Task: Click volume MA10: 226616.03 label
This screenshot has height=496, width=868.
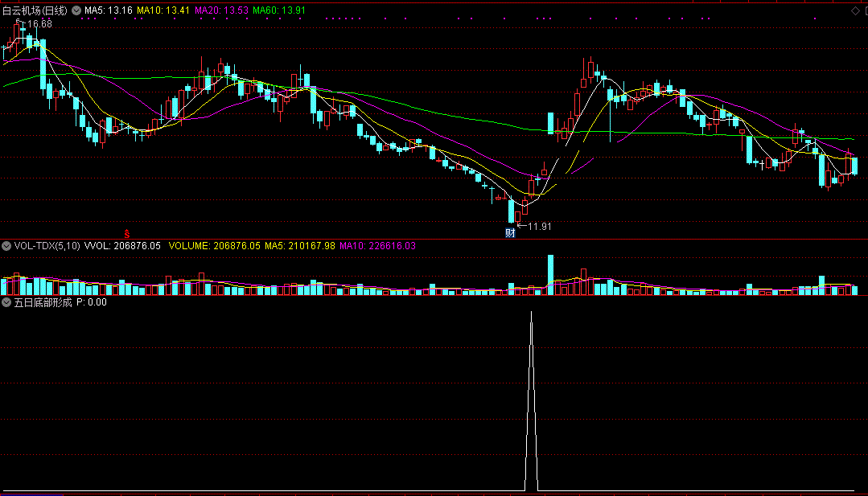Action: pyautogui.click(x=377, y=246)
